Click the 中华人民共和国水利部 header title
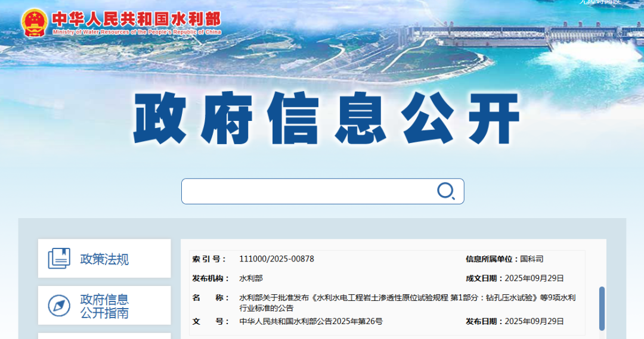 tap(136, 18)
